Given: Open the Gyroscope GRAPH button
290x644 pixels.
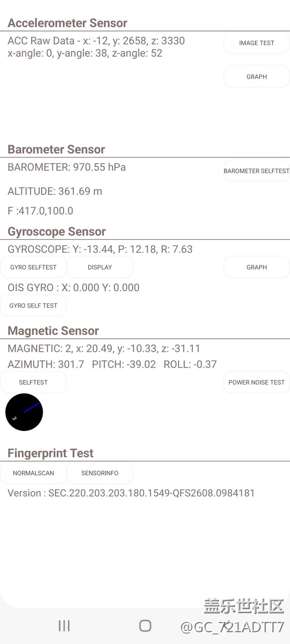Looking at the screenshot, I should 257,267.
